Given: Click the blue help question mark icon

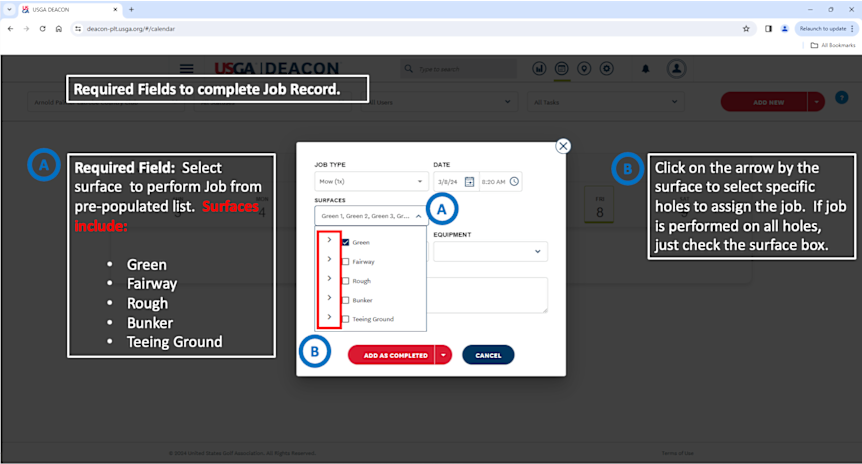Looking at the screenshot, I should (x=841, y=98).
